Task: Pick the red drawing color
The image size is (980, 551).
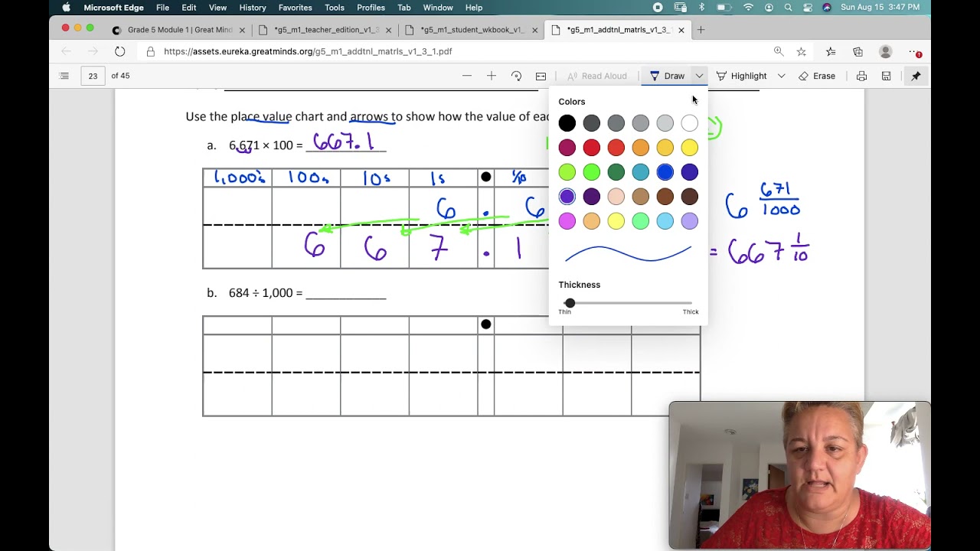Action: coord(591,147)
